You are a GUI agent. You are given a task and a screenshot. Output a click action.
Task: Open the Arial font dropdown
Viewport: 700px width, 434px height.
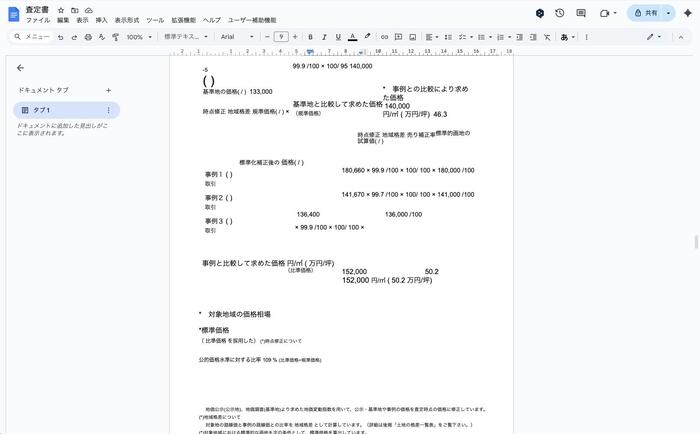(x=238, y=37)
